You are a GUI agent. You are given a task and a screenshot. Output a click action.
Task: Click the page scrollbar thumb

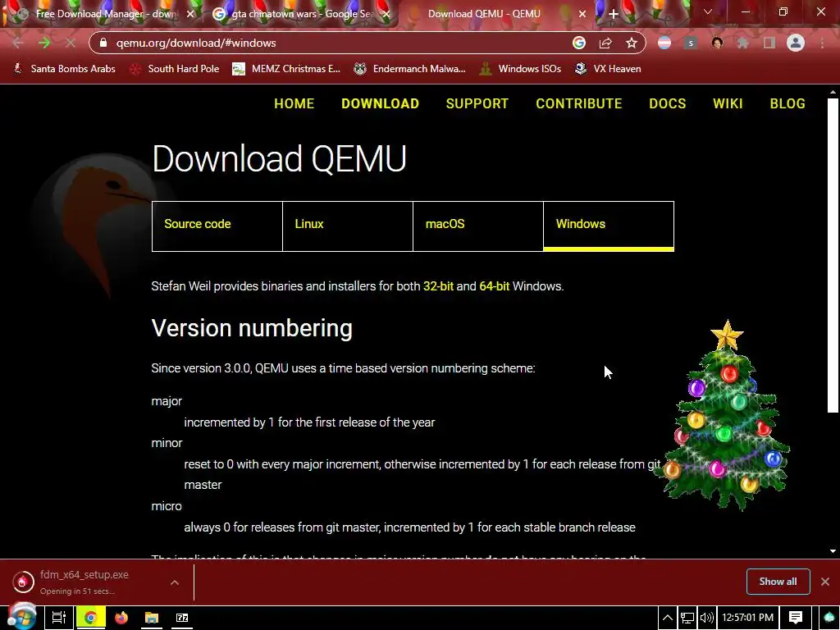click(x=833, y=254)
